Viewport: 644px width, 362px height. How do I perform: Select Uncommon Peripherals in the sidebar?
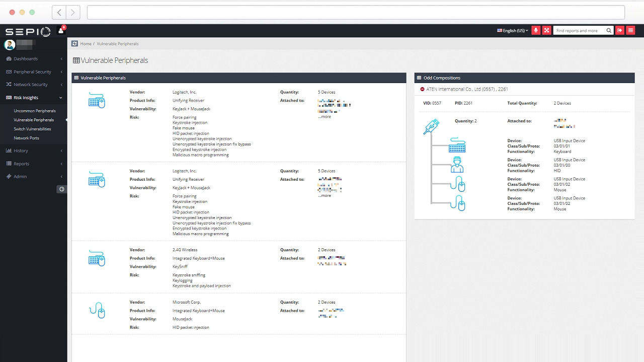coord(34,110)
